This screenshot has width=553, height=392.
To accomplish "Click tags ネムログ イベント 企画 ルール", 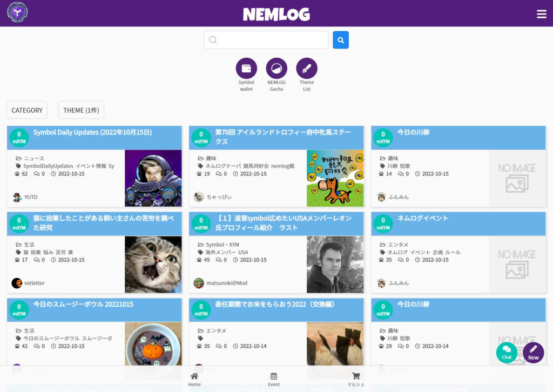I will click(x=424, y=252).
